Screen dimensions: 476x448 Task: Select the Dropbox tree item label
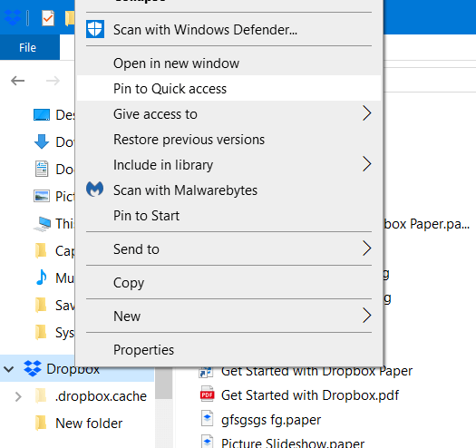[x=73, y=370]
